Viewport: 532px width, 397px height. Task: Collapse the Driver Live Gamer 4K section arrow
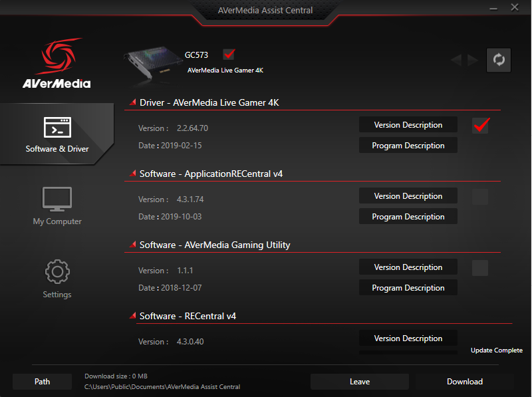pyautogui.click(x=132, y=102)
